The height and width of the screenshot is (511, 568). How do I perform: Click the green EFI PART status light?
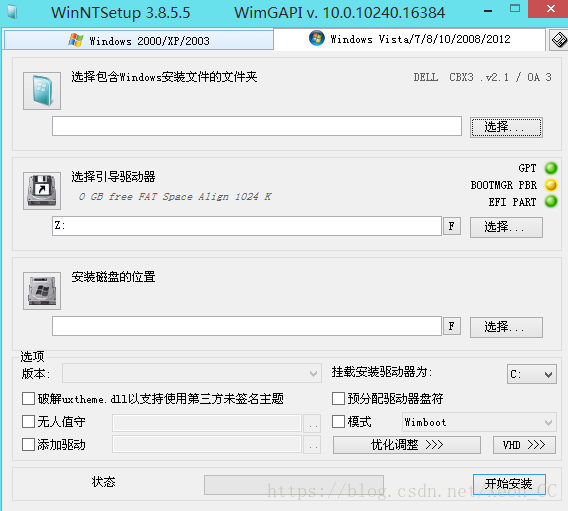[x=551, y=201]
